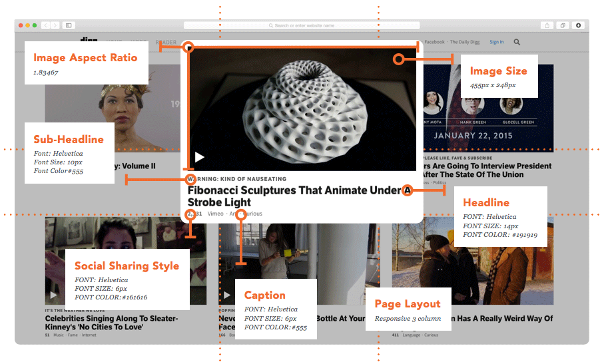This screenshot has height=364, width=604.
Task: Open the Fibonacci sculpture image
Action: click(302, 109)
